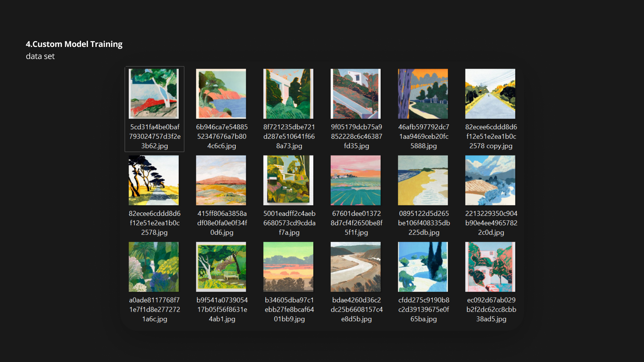This screenshot has height=362, width=644.
Task: Click file name a0ade8117768f71e7f1d8e2772721a6c.jpg
Action: (x=155, y=309)
